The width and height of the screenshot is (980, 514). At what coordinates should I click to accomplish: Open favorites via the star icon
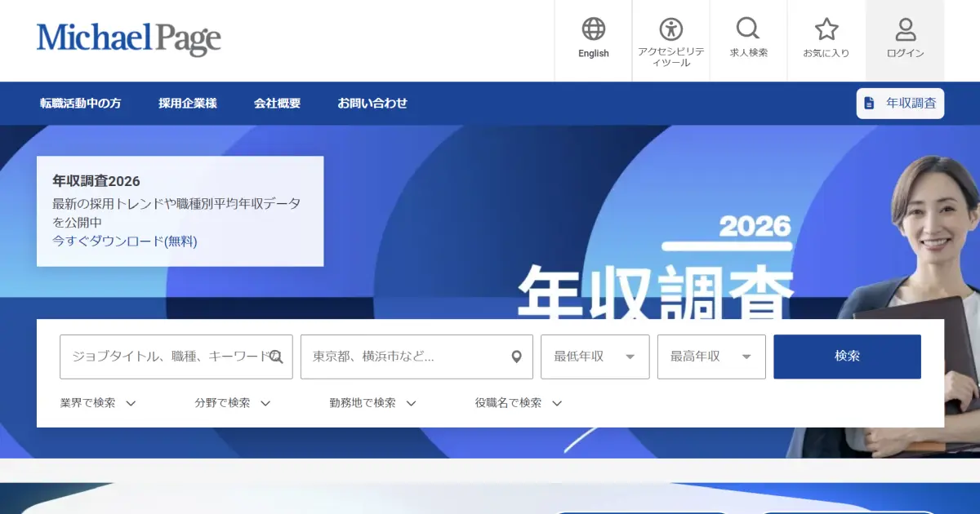click(826, 30)
